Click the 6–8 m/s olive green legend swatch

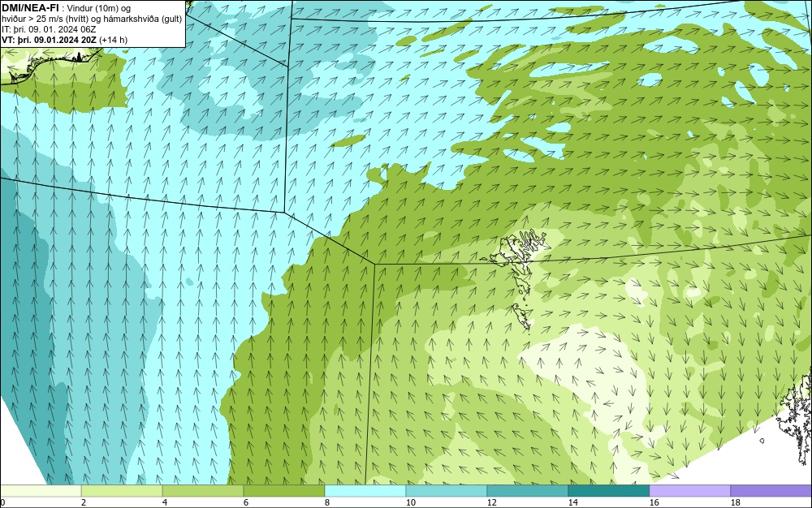tap(284, 490)
